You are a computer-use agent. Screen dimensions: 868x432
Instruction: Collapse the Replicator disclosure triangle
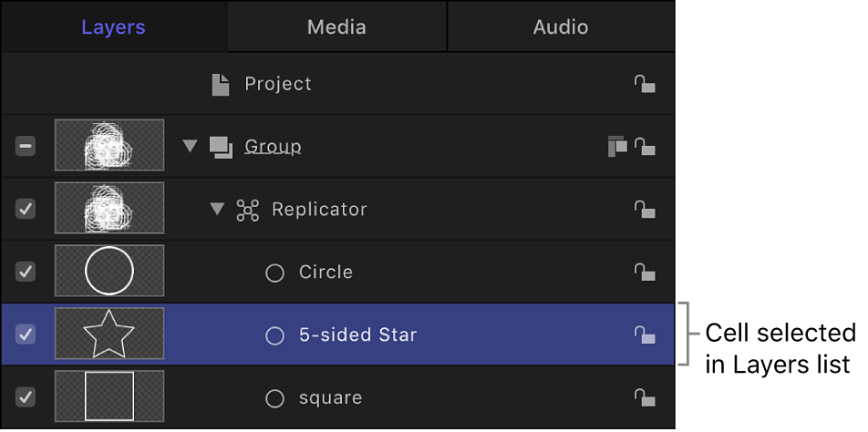pyautogui.click(x=217, y=210)
